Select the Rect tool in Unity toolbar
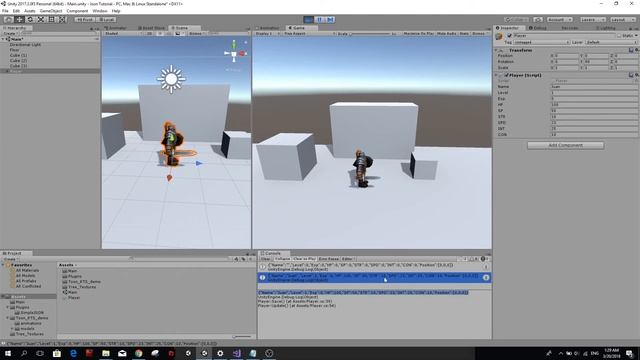This screenshot has width=640, height=360. pos(52,19)
